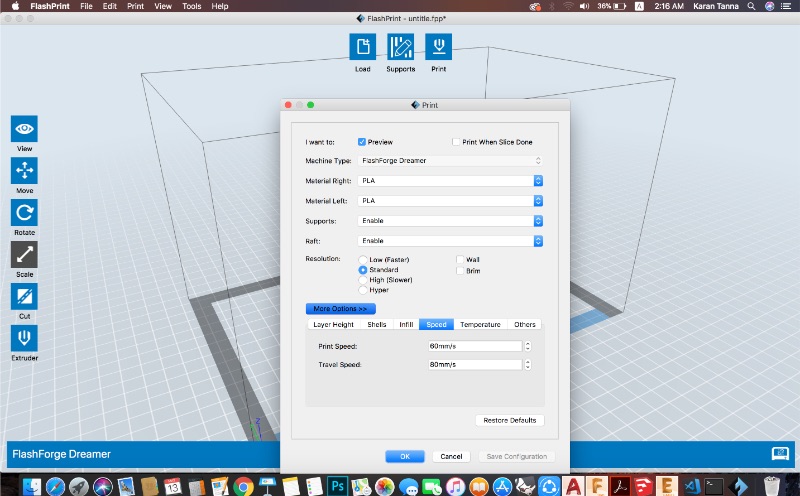Click the Load file icon
800x496 pixels.
tap(362, 46)
